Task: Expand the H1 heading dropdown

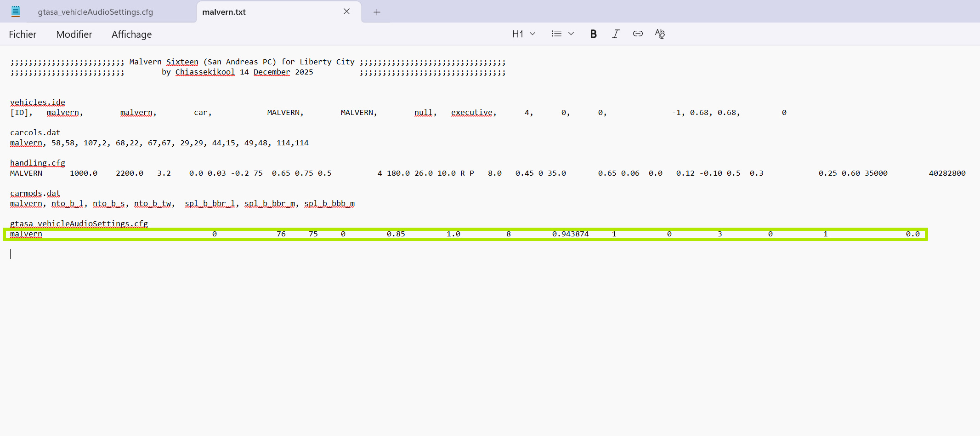Action: [x=524, y=34]
